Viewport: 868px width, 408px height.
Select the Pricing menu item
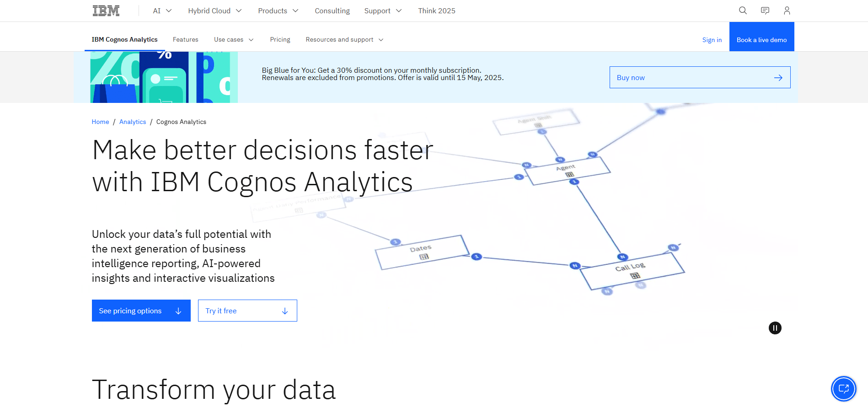tap(280, 39)
